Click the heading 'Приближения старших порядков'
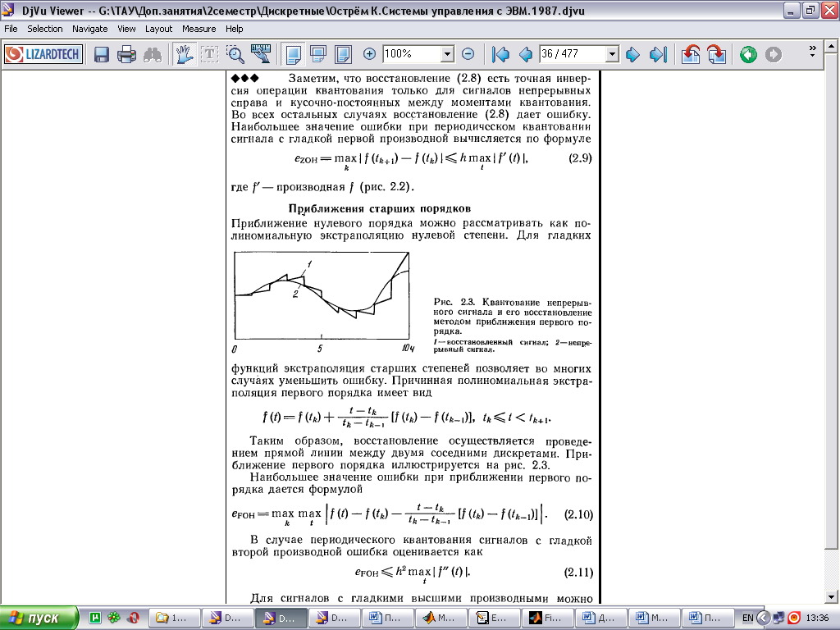840x630 pixels. [x=379, y=208]
